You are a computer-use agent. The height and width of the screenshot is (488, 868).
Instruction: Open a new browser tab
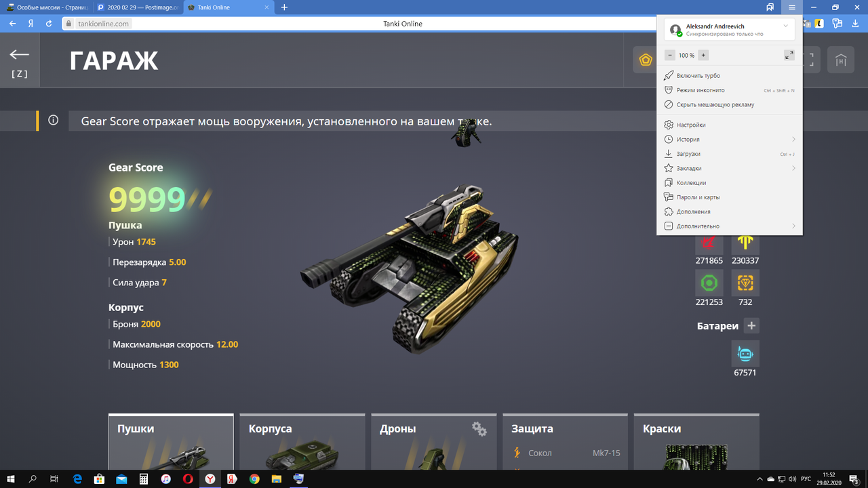[x=284, y=7]
